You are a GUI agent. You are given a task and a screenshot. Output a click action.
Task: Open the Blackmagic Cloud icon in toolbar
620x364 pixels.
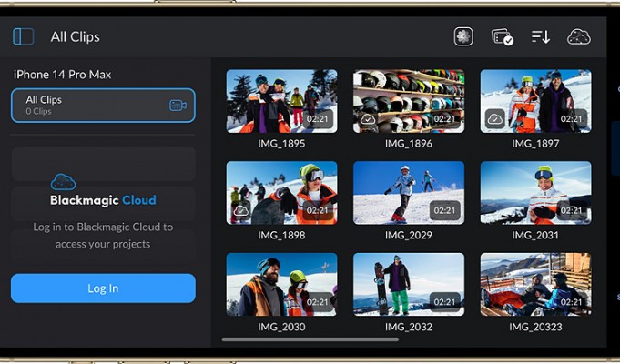click(x=579, y=36)
